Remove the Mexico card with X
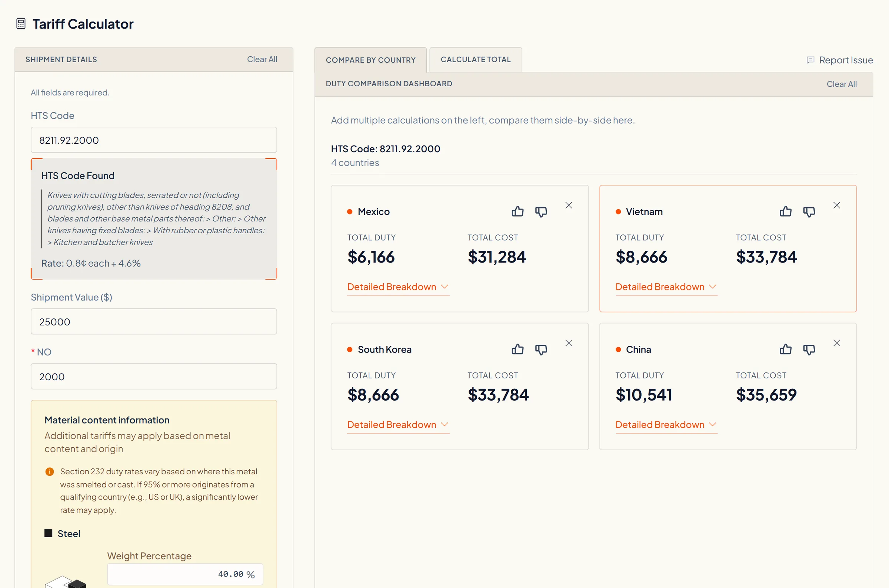Screen dimensions: 889x588 [x=569, y=205]
